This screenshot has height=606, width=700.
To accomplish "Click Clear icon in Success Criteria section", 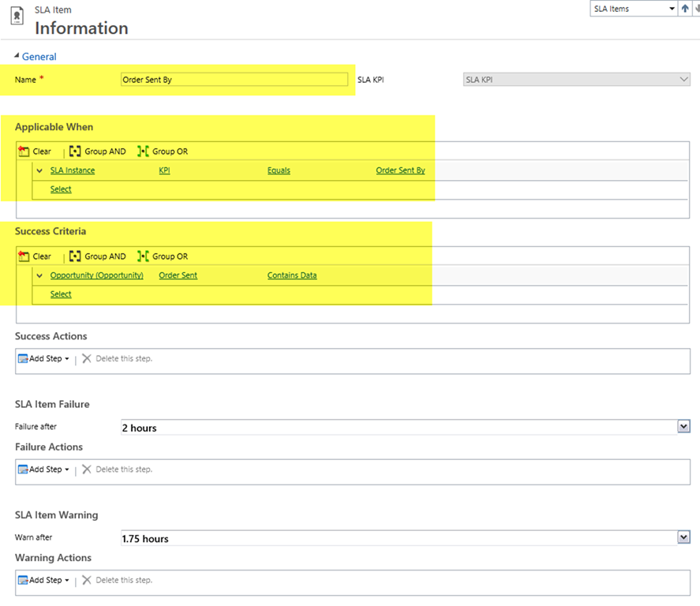I will [24, 256].
